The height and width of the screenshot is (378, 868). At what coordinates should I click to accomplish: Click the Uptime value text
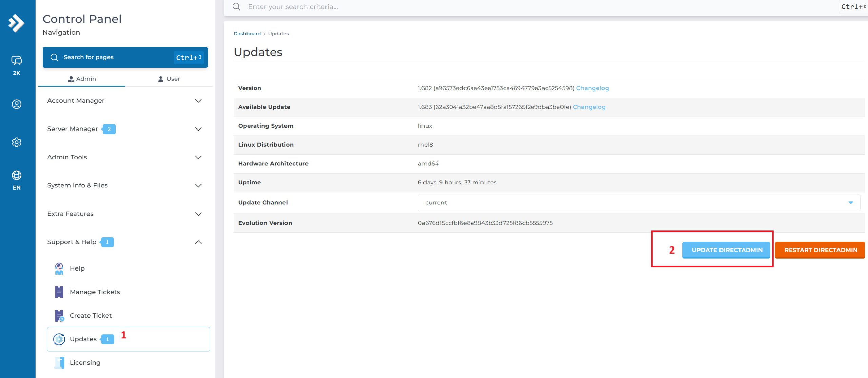point(457,182)
